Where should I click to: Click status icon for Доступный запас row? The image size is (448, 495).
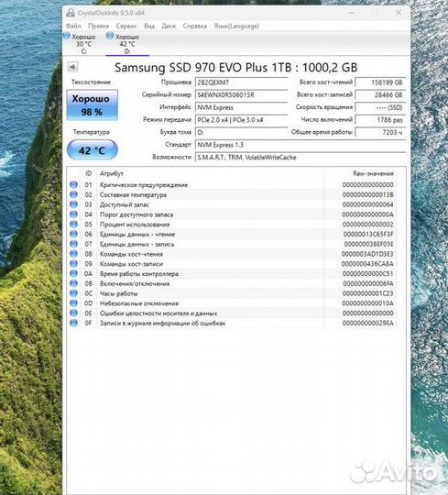point(73,204)
